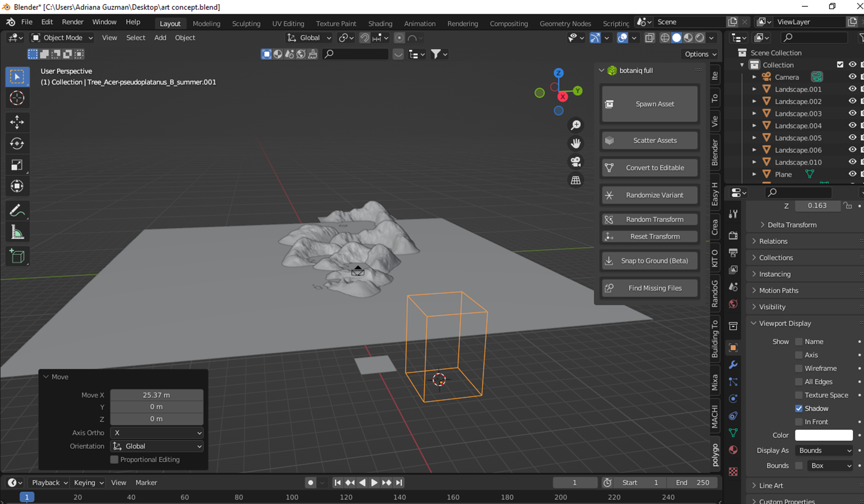Click the Z scale value field
864x504 pixels.
[817, 206]
